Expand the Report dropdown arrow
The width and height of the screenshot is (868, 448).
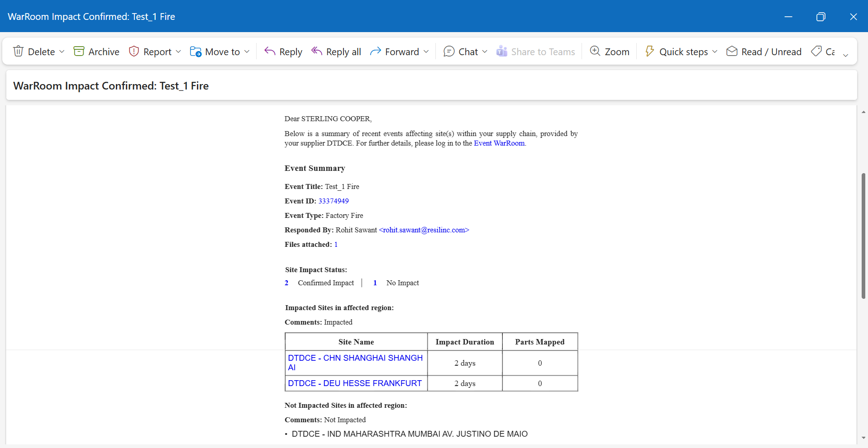[178, 52]
